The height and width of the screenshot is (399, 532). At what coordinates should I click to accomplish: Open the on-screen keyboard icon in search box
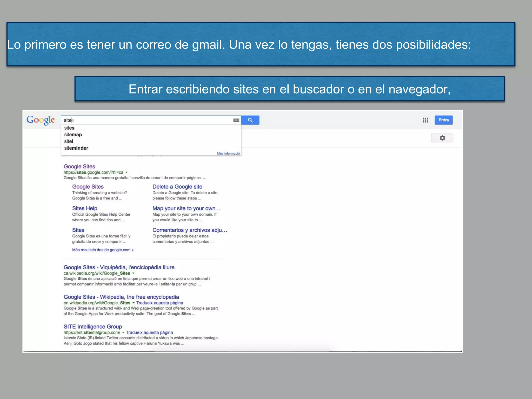pyautogui.click(x=236, y=120)
